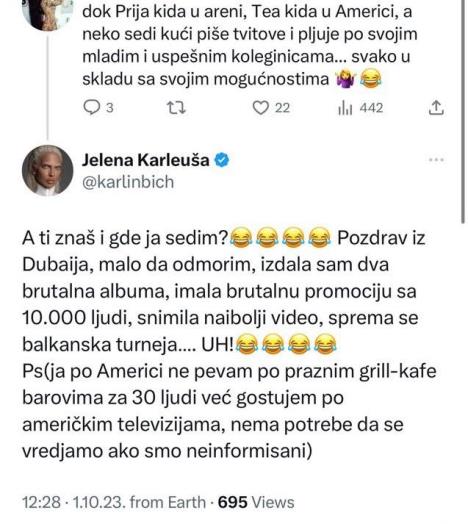Share the tweet using the upload arrow icon
The height and width of the screenshot is (524, 468).
coord(436,108)
